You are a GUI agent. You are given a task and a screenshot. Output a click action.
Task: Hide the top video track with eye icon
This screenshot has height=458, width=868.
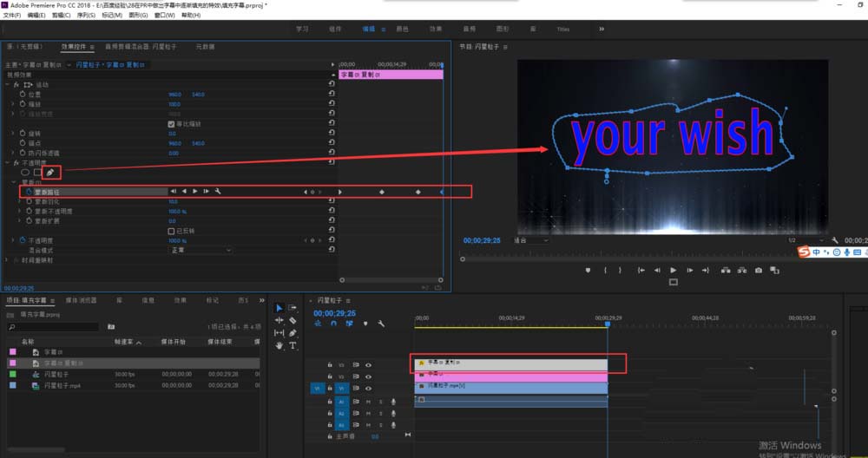368,365
